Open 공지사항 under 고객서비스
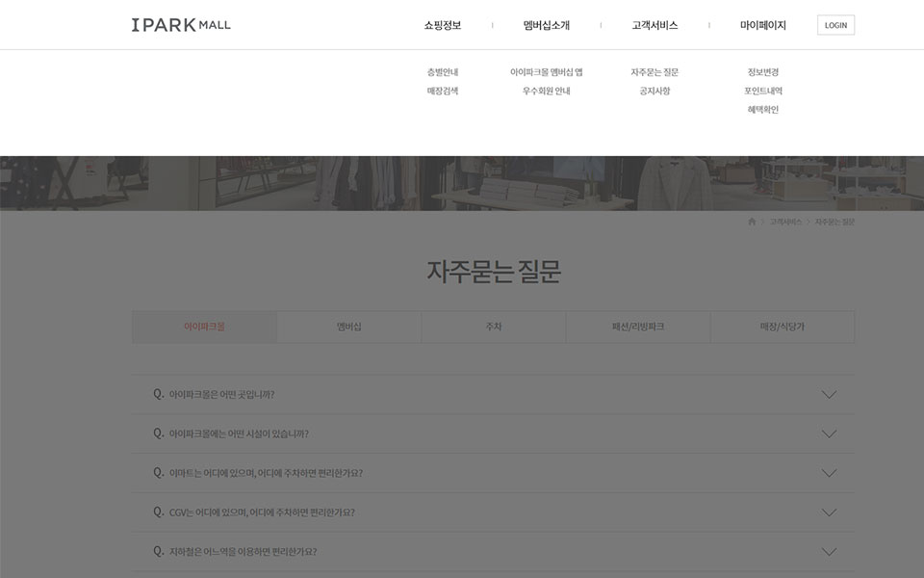924x578 pixels. pyautogui.click(x=654, y=91)
